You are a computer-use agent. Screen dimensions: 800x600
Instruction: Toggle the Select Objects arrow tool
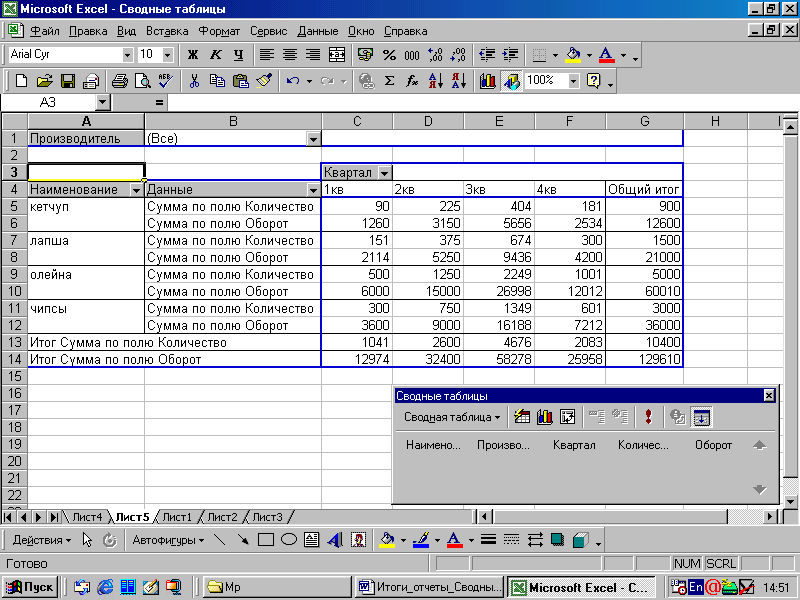coord(87,539)
